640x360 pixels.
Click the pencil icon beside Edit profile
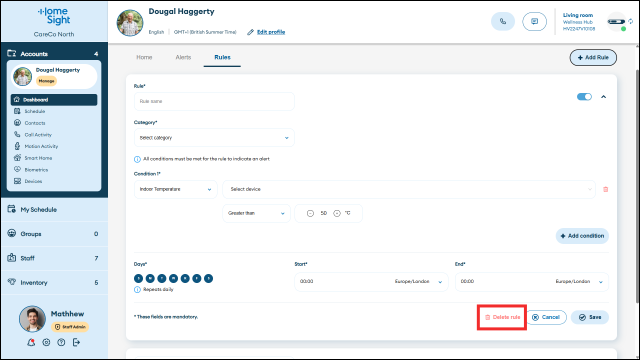coord(250,32)
